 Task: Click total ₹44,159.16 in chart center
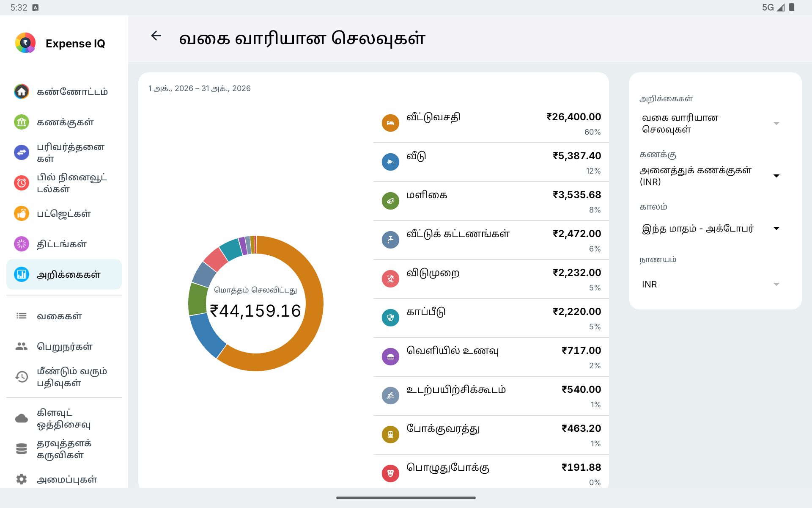coord(255,311)
